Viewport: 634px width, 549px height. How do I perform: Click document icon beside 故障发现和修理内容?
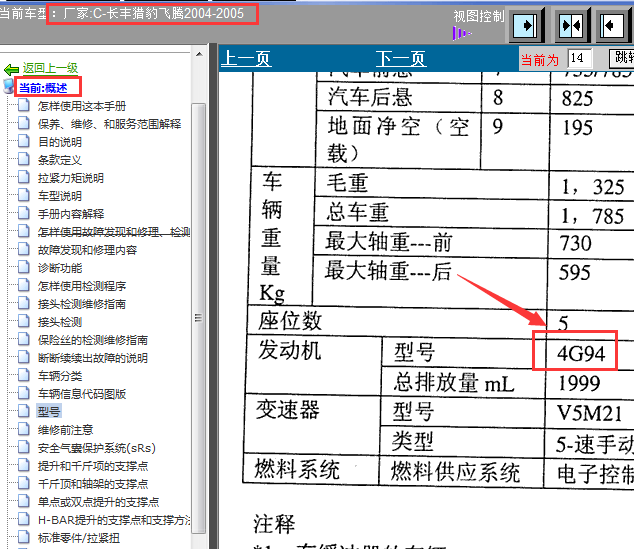[24, 249]
